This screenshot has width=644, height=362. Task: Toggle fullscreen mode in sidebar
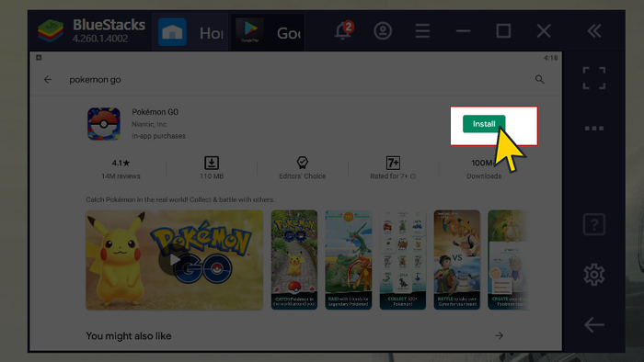tap(594, 78)
